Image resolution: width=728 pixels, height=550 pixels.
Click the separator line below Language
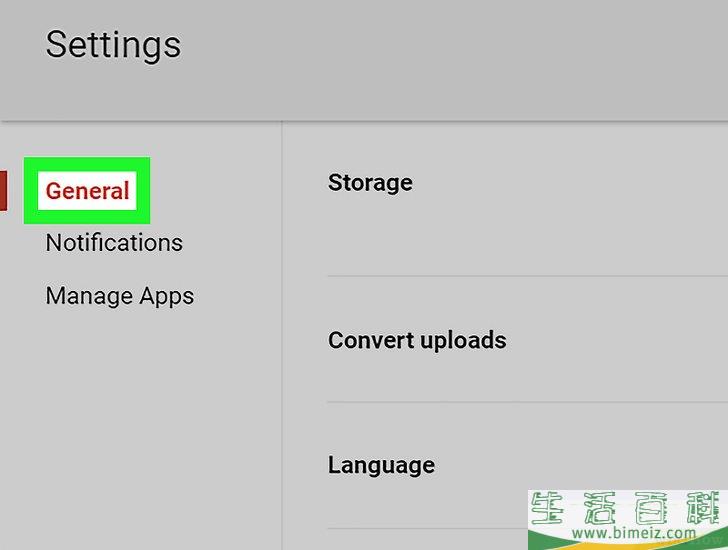427,528
